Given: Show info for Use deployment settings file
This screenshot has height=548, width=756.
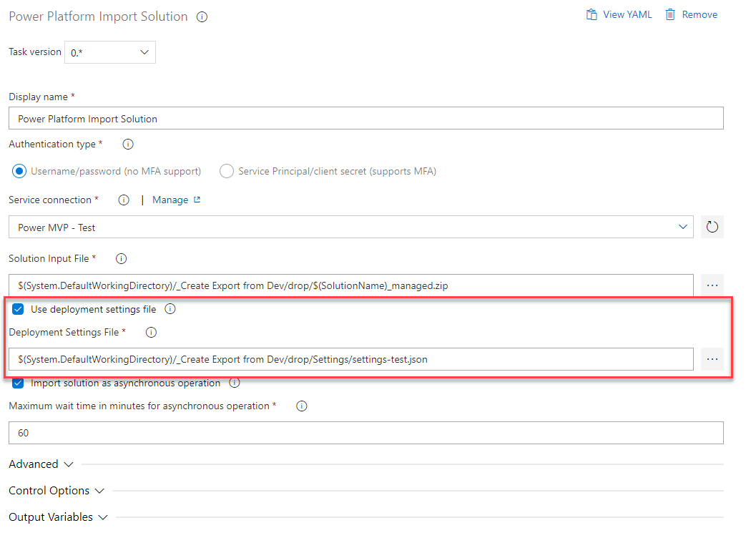Looking at the screenshot, I should click(170, 309).
